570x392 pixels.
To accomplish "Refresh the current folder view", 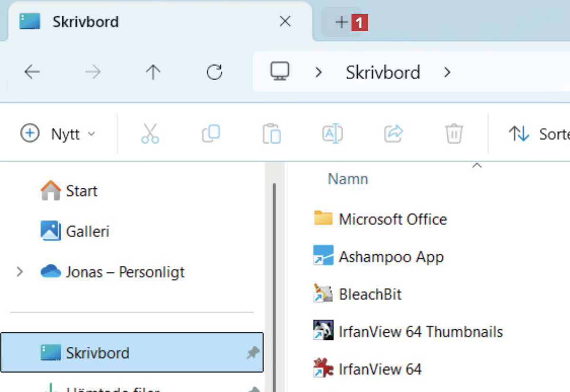I will point(214,72).
